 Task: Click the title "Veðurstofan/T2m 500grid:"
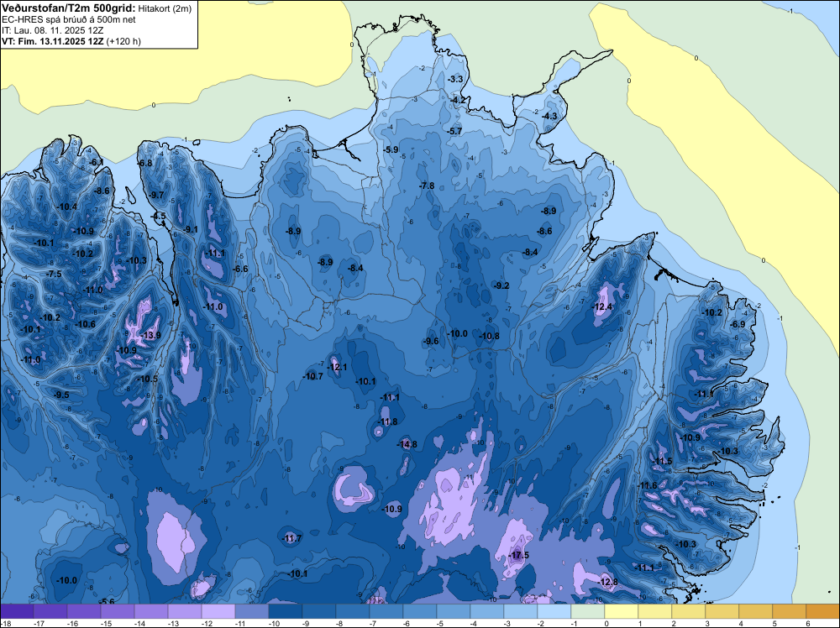pyautogui.click(x=69, y=8)
